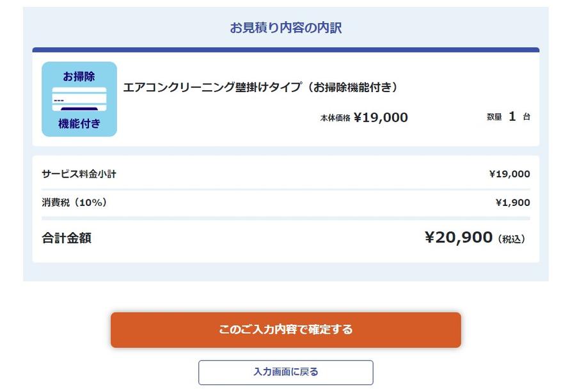Image resolution: width=570 pixels, height=392 pixels.
Task: Click the 台 unit after the quantity
Action: click(x=526, y=117)
